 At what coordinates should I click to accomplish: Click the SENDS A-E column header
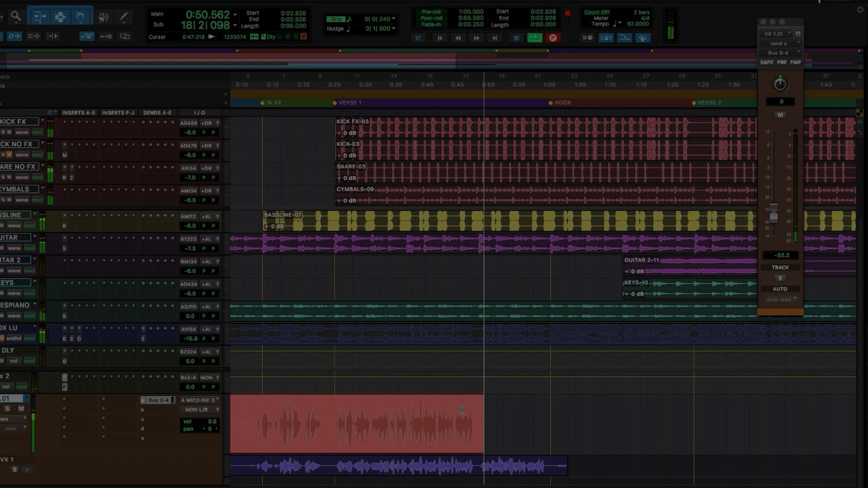coord(157,113)
